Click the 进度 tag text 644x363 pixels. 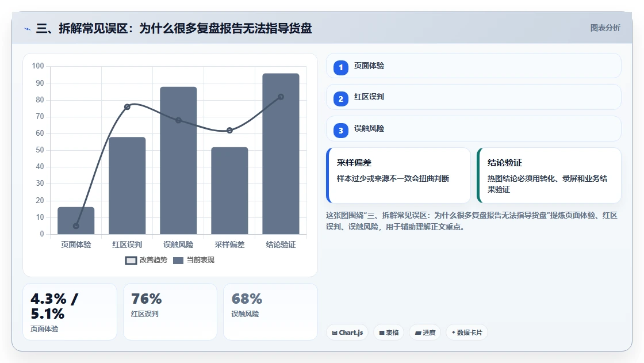coord(429,333)
